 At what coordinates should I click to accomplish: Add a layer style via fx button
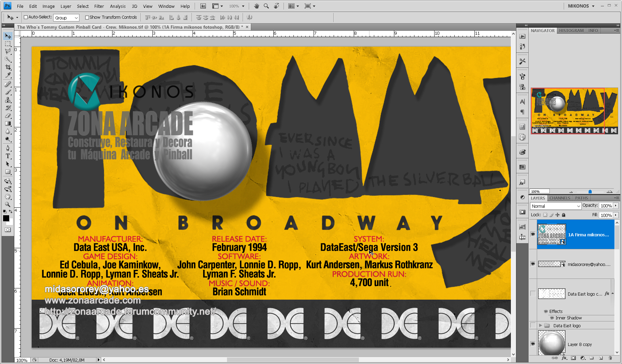coord(564,358)
